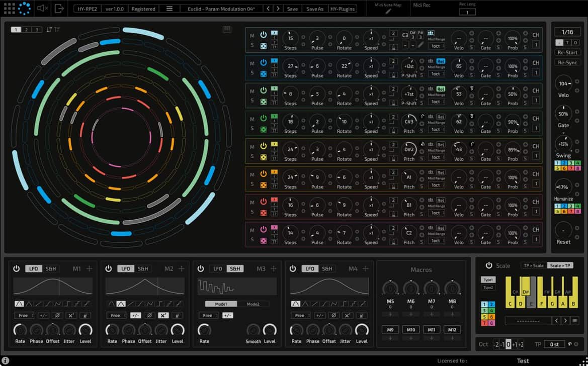588x366 pixels.
Task: Go to previous preset with left arrow
Action: pyautogui.click(x=268, y=9)
